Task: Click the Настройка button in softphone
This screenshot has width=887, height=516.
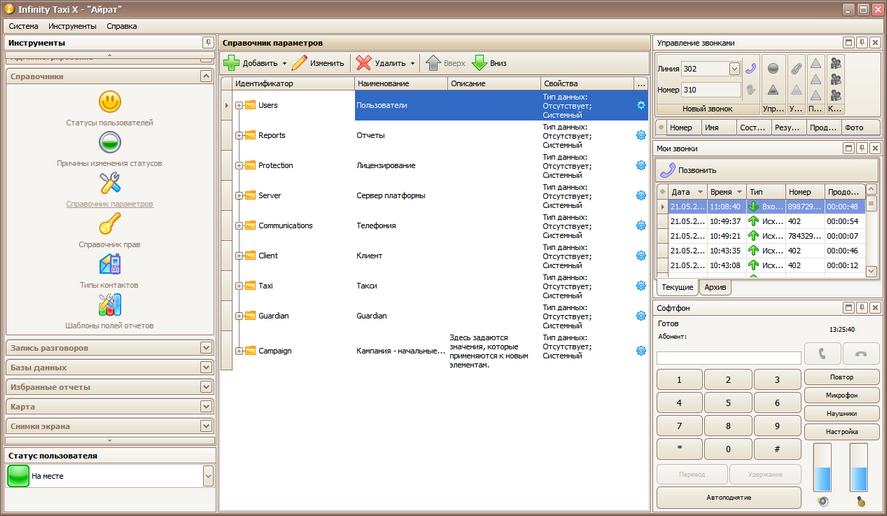Action: click(x=842, y=431)
